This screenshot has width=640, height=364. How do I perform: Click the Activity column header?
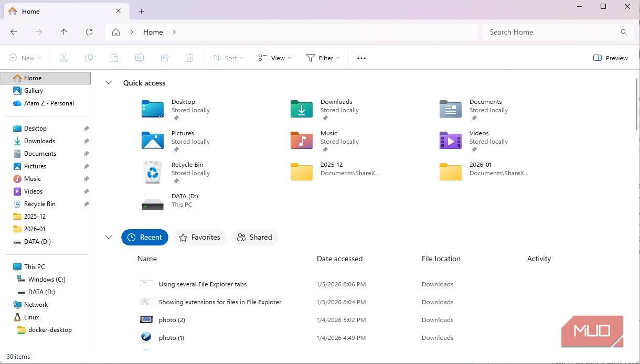pos(539,259)
